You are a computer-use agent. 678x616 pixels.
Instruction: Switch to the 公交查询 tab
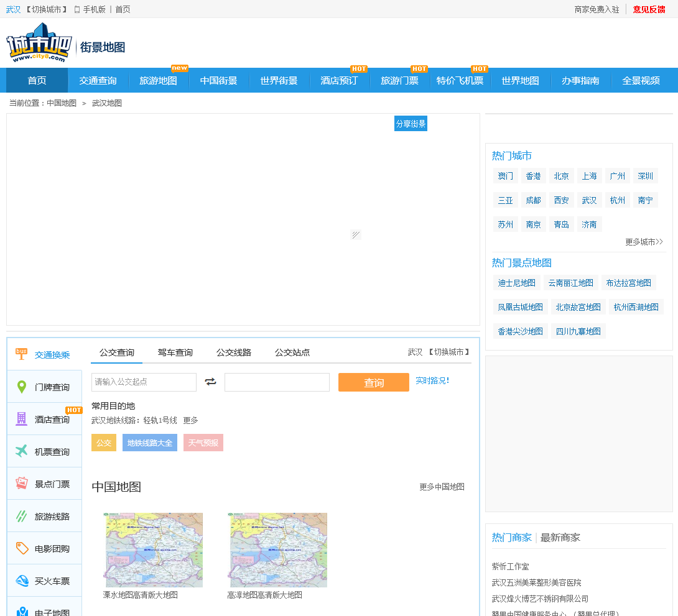point(117,352)
